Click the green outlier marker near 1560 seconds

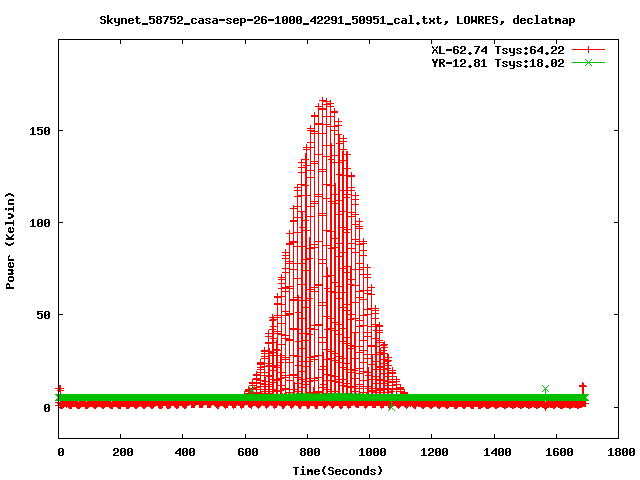545,389
